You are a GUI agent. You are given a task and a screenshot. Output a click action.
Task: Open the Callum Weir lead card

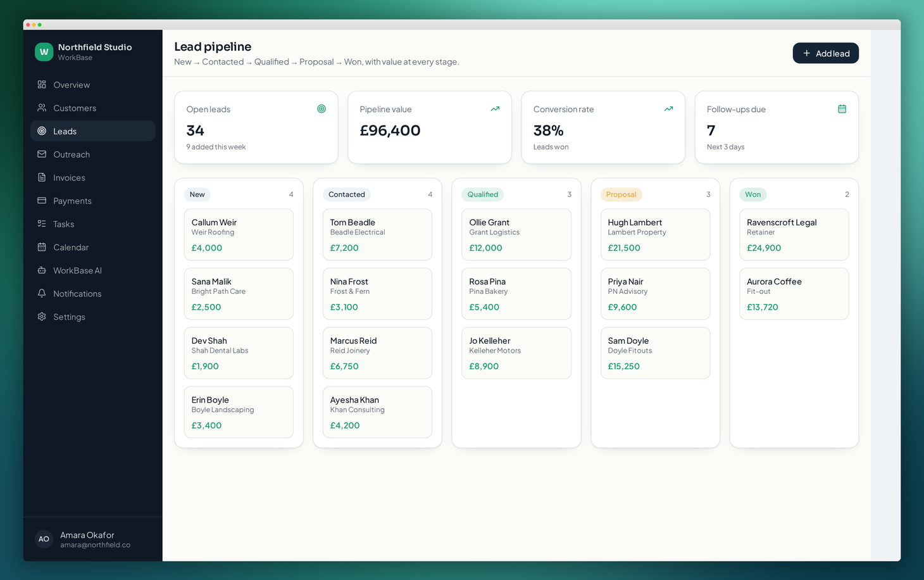(239, 234)
